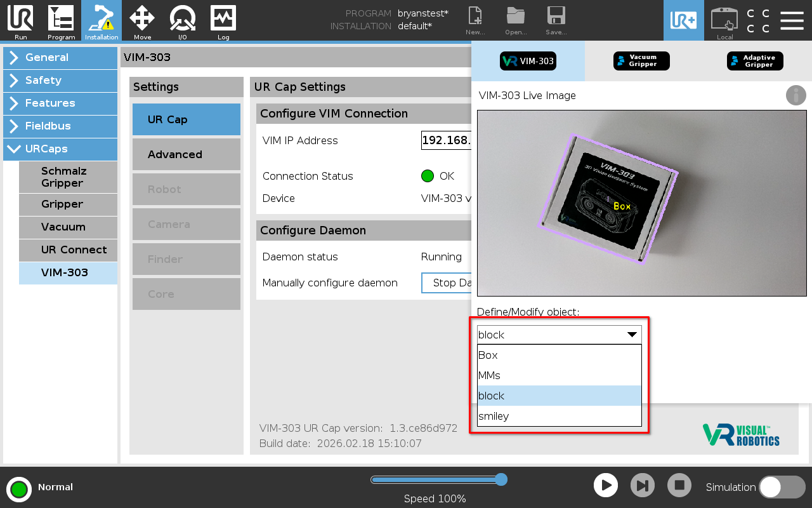This screenshot has width=812, height=508.
Task: Click the installation name default*
Action: tap(415, 26)
